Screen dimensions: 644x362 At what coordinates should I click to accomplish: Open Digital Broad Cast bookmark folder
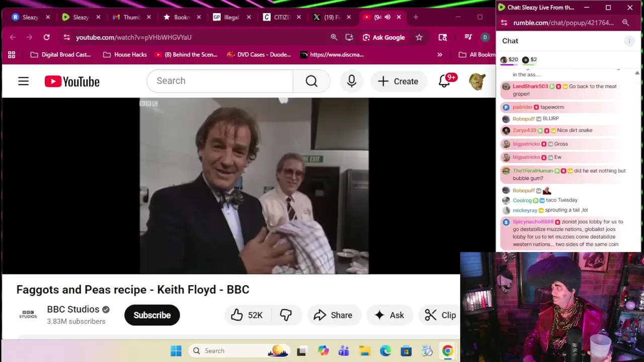pyautogui.click(x=61, y=54)
